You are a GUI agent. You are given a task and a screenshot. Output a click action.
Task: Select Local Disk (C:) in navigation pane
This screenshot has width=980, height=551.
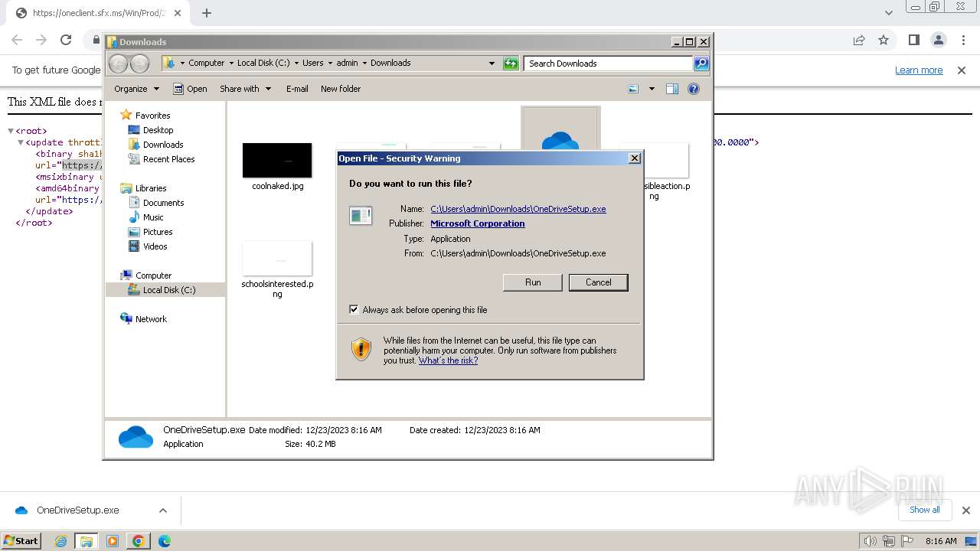pos(165,290)
